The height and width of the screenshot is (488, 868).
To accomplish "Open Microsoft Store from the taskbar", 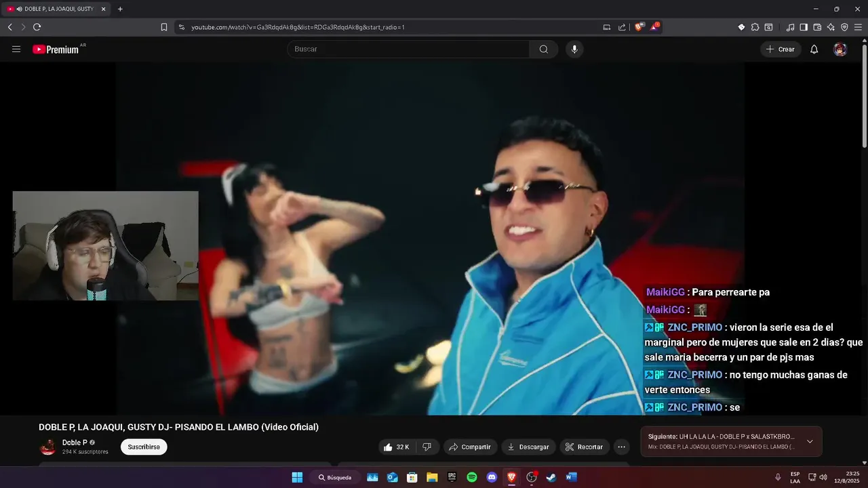I will click(x=412, y=477).
